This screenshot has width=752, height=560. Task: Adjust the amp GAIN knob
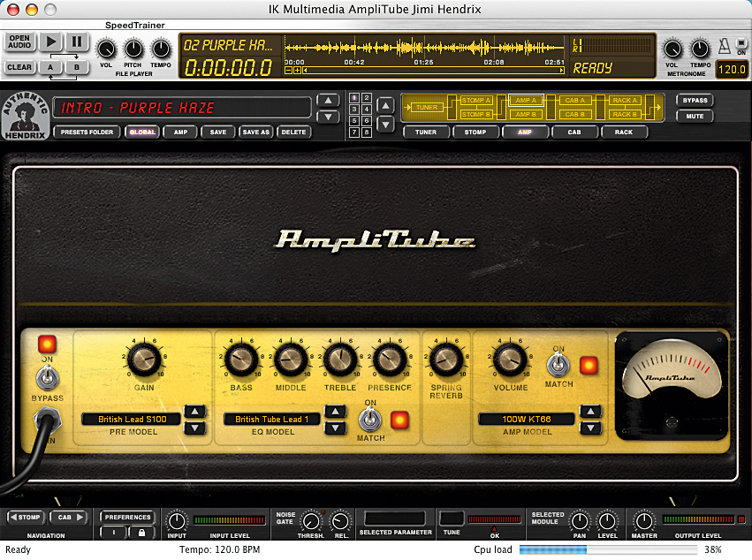point(144,359)
